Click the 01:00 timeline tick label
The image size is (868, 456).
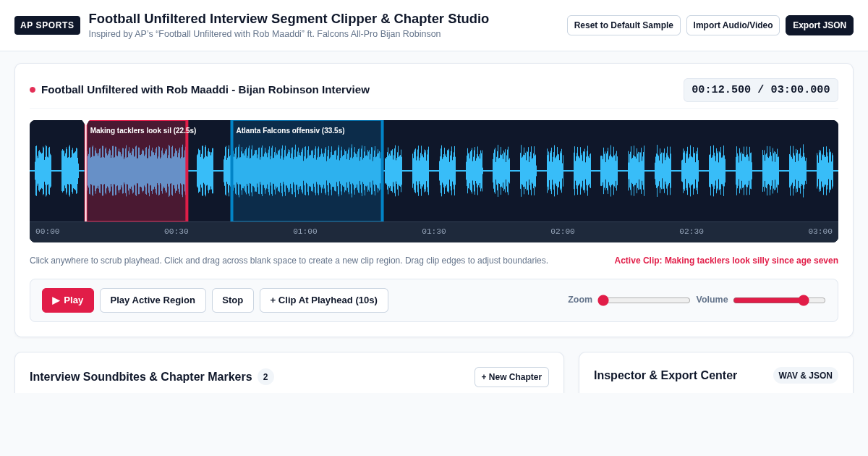click(305, 232)
